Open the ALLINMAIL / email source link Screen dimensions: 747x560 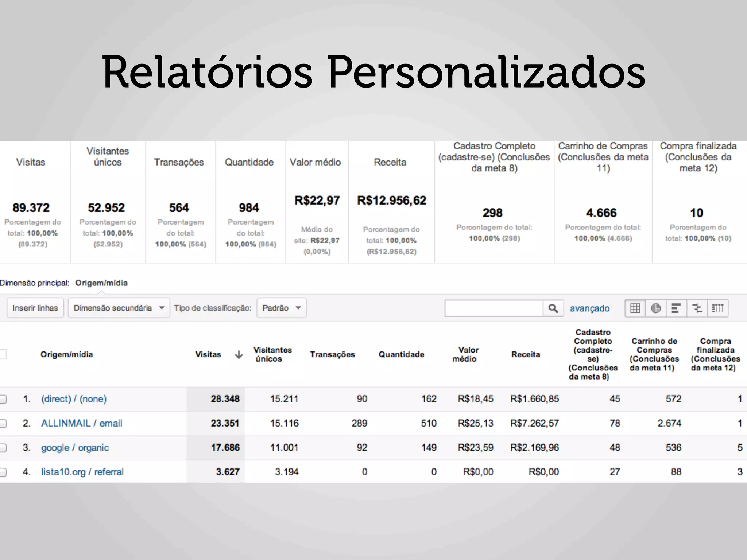click(x=82, y=423)
